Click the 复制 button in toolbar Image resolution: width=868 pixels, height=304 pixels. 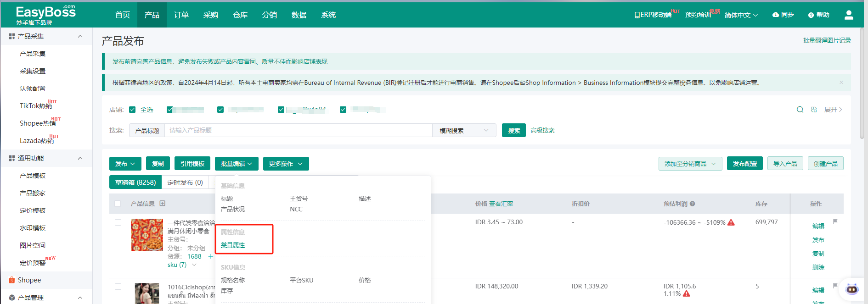(x=158, y=164)
